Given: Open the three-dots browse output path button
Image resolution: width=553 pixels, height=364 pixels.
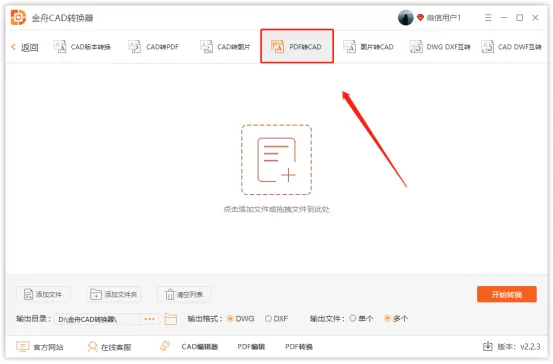Looking at the screenshot, I should (x=150, y=319).
